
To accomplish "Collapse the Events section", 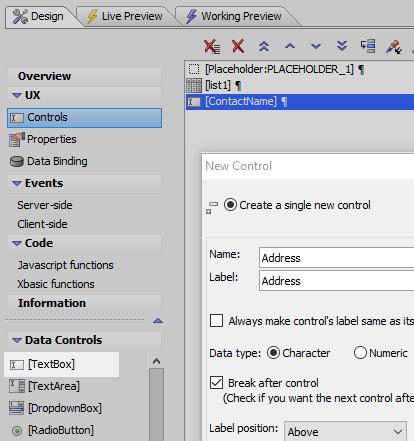I will [x=17, y=183].
